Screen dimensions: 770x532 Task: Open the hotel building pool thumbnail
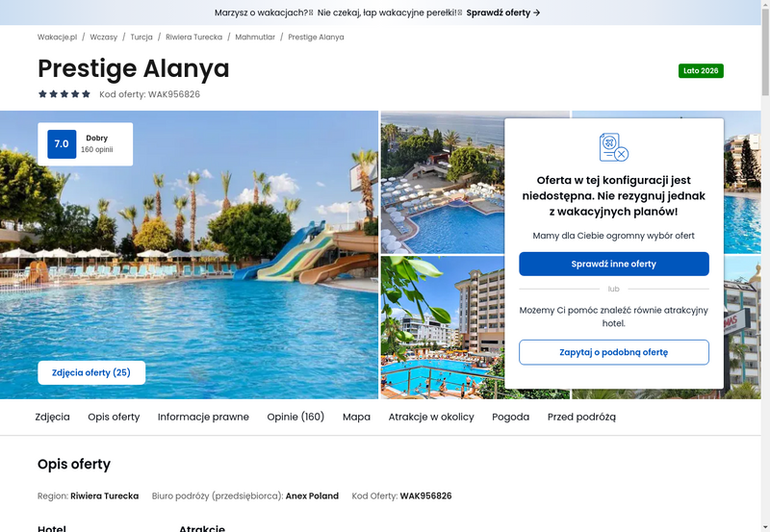coord(443,327)
